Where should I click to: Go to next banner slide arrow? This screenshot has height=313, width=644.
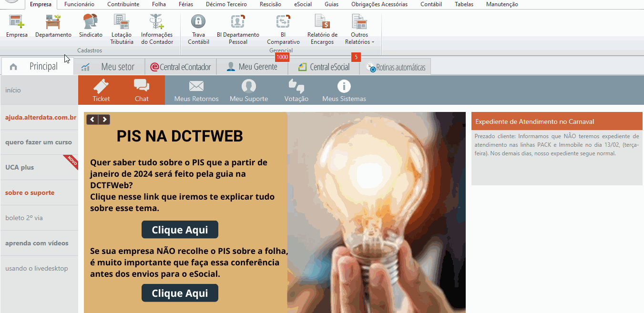click(104, 120)
